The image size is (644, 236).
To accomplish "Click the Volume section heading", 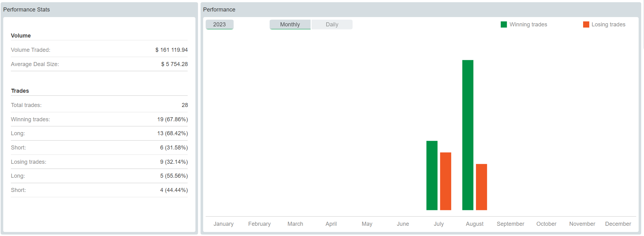I will tap(21, 36).
